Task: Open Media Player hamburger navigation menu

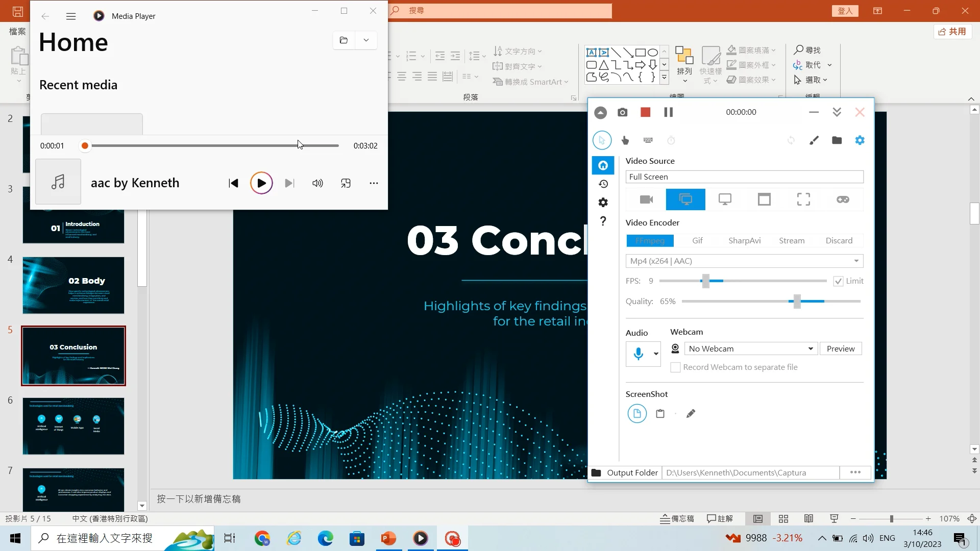Action: tap(71, 16)
